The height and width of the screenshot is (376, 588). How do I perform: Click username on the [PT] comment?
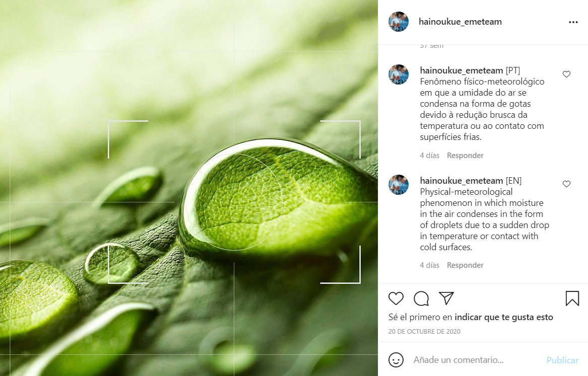[x=461, y=70]
